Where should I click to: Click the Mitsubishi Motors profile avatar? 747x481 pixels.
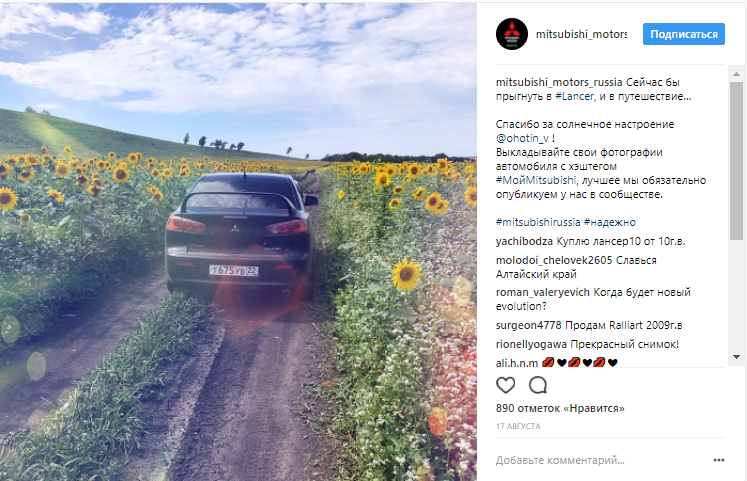tap(512, 34)
